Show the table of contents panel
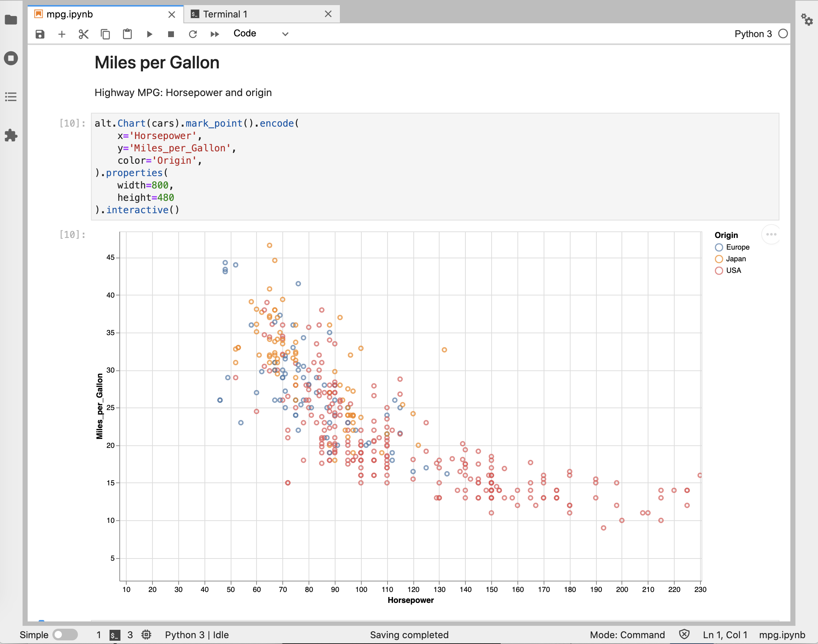818x644 pixels. (11, 97)
